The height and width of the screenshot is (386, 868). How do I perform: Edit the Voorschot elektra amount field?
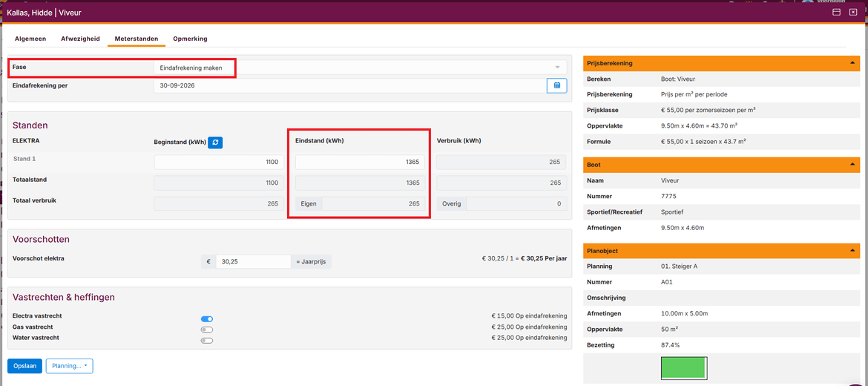click(x=254, y=261)
